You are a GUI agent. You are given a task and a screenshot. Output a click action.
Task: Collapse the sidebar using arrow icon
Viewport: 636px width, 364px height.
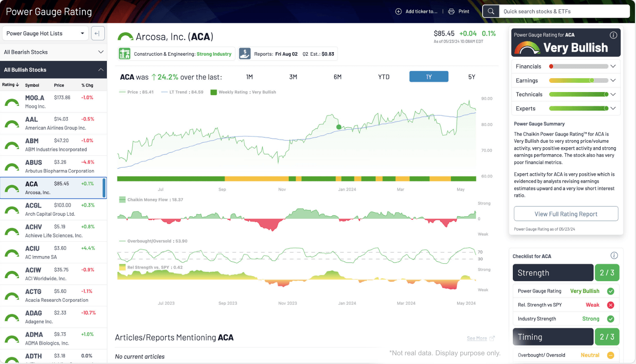click(98, 34)
